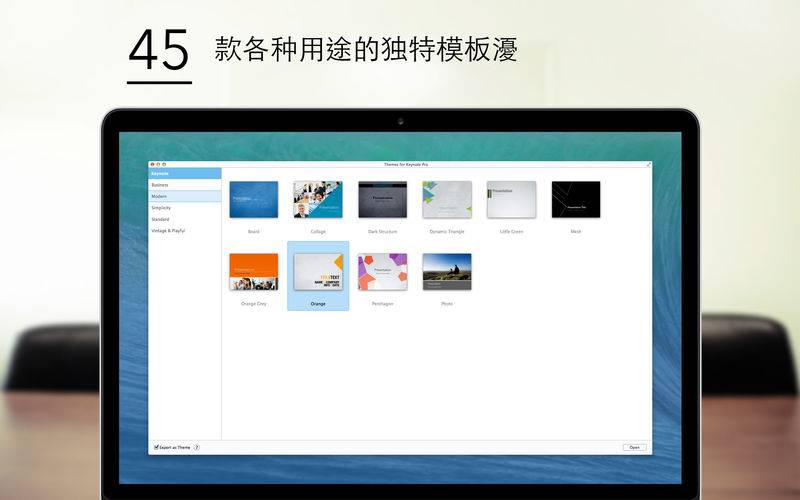
Task: Click the yellow minimize window button
Action: tap(158, 164)
